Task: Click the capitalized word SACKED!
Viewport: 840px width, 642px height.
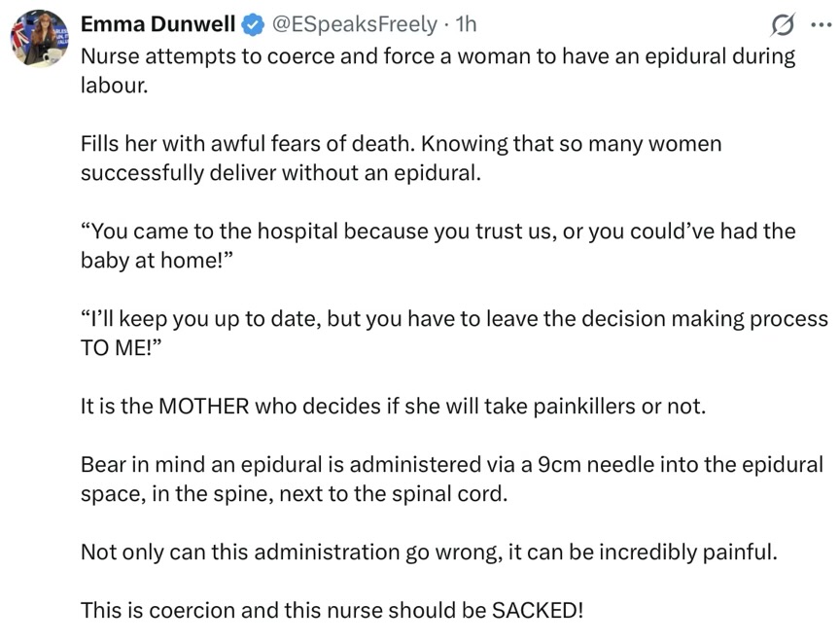Action: [538, 611]
